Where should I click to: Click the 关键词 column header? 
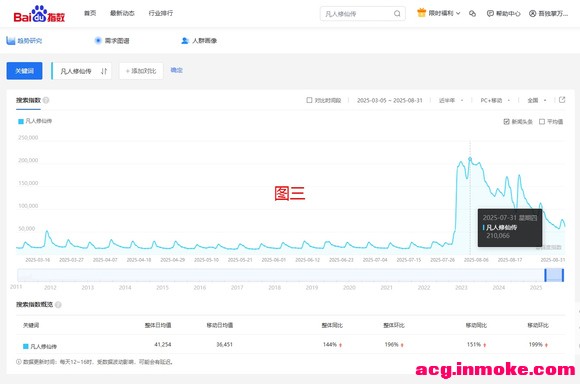click(31, 325)
